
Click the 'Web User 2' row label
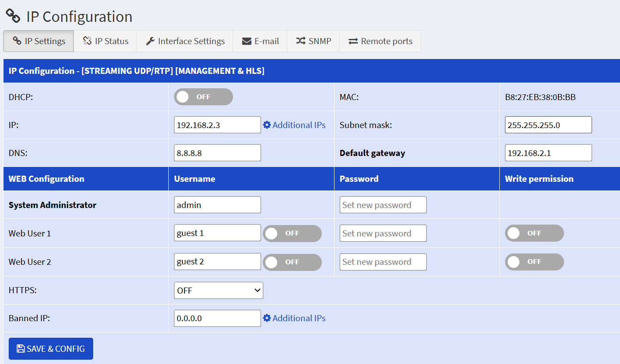(30, 262)
